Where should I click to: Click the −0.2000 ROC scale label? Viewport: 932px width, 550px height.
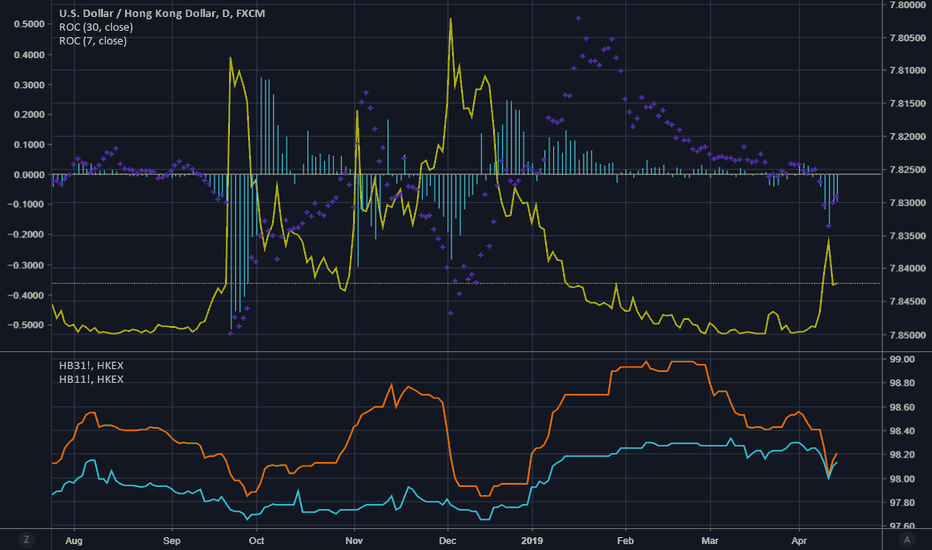click(26, 234)
